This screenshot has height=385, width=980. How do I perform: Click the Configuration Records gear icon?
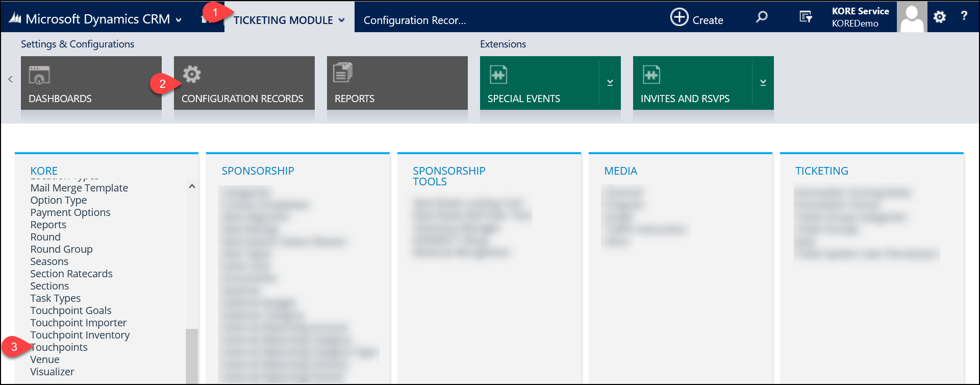[x=192, y=74]
